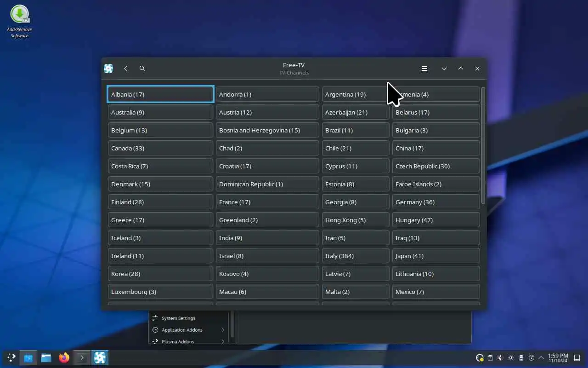The height and width of the screenshot is (368, 588).
Task: Pick Czech Republic (30)
Action: (436, 166)
